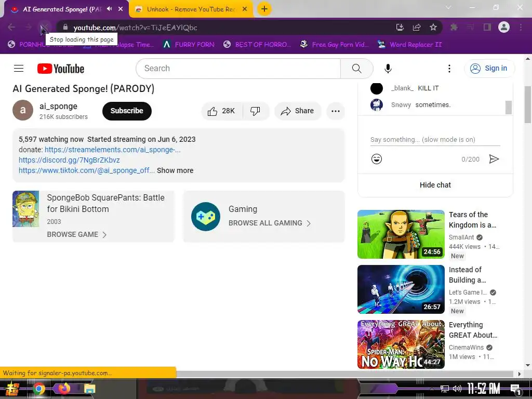
Task: Mute the tab via speaker icon
Action: pyautogui.click(x=109, y=9)
